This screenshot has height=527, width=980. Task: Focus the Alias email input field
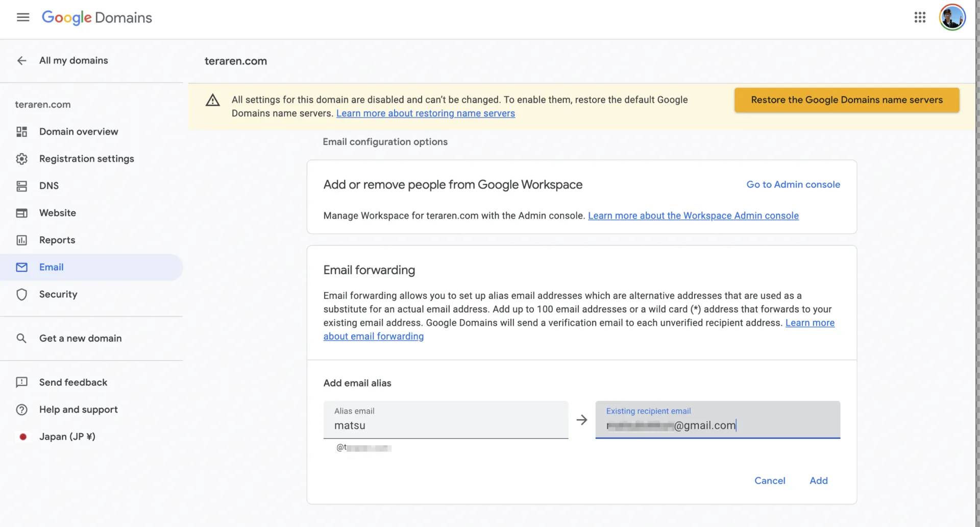point(445,425)
